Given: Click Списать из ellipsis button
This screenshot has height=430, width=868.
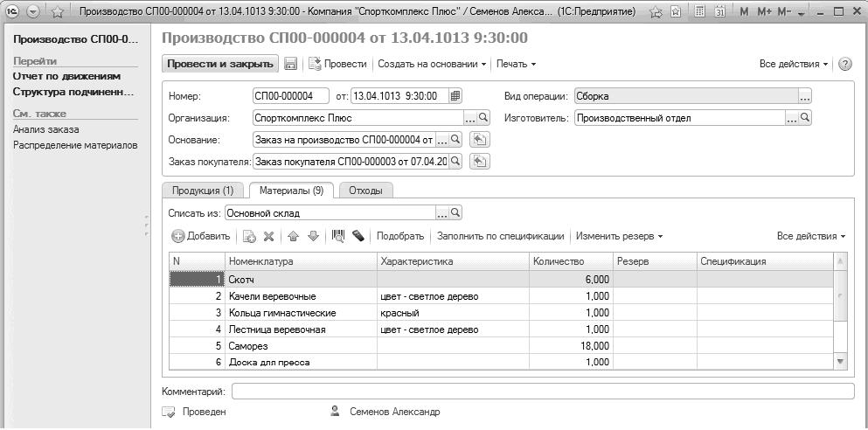Looking at the screenshot, I should [x=441, y=213].
